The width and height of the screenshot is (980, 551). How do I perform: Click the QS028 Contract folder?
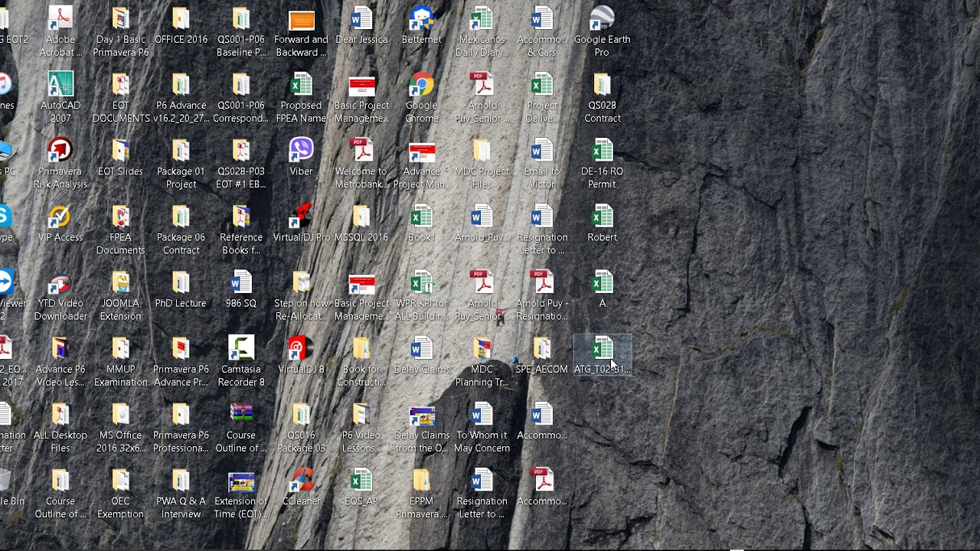(603, 84)
